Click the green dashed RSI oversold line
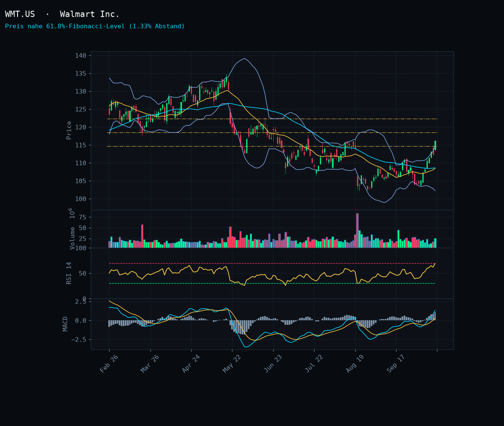 click(x=272, y=284)
